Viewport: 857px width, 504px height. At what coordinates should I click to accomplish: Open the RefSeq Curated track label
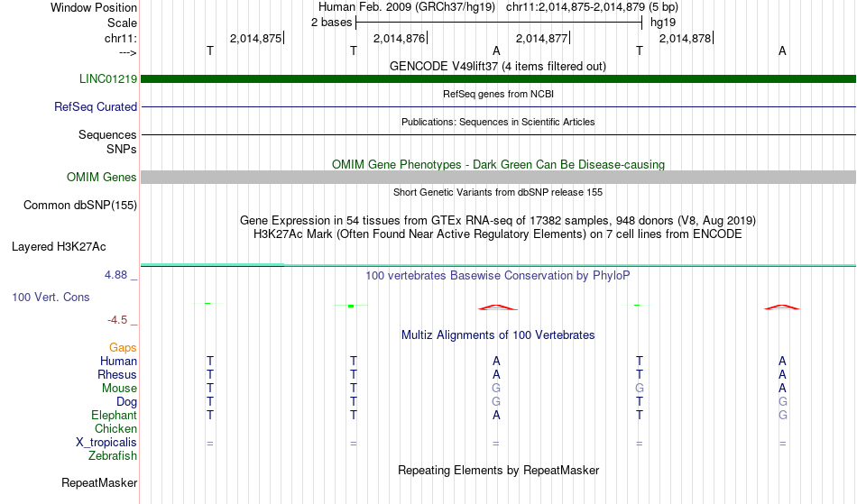(x=95, y=107)
